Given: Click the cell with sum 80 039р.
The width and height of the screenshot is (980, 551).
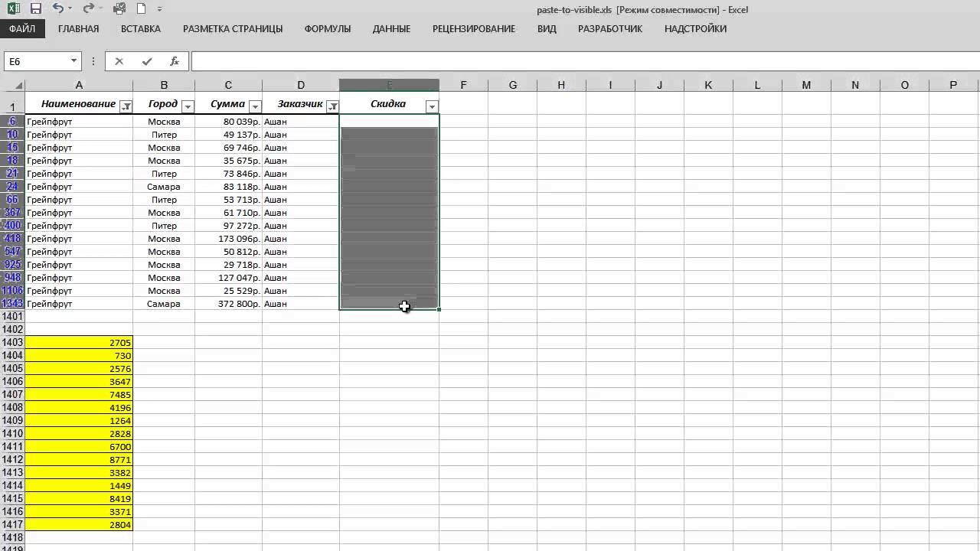Looking at the screenshot, I should tap(228, 122).
